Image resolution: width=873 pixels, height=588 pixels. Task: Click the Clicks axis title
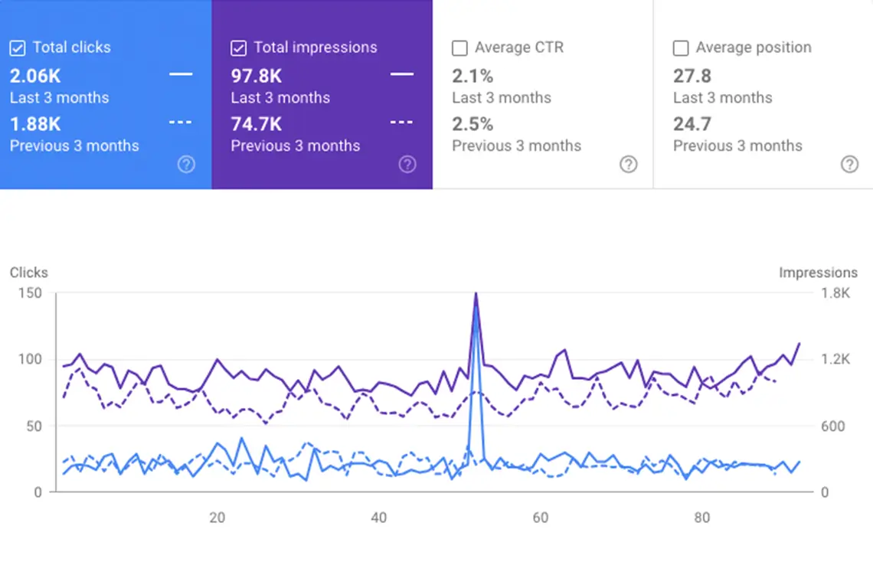point(29,273)
